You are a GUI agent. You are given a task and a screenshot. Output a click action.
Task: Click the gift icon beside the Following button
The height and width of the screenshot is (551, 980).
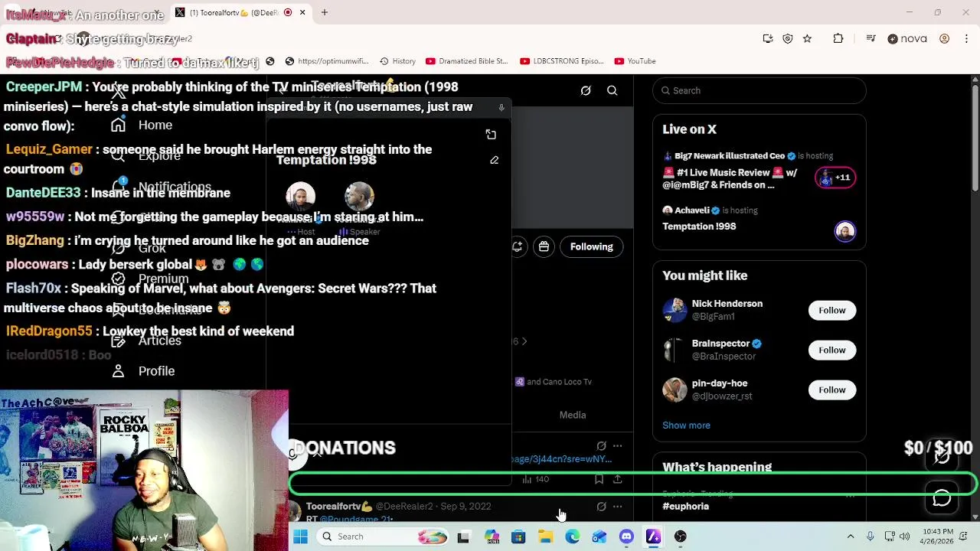click(544, 246)
